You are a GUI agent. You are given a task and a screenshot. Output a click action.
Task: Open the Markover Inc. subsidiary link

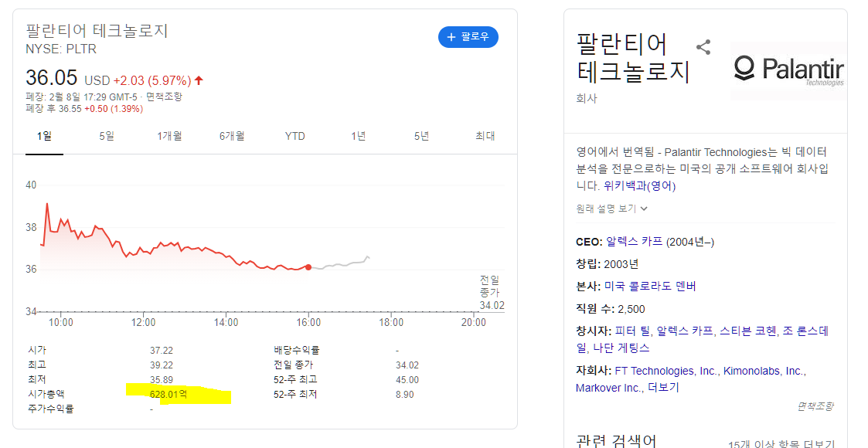[608, 388]
